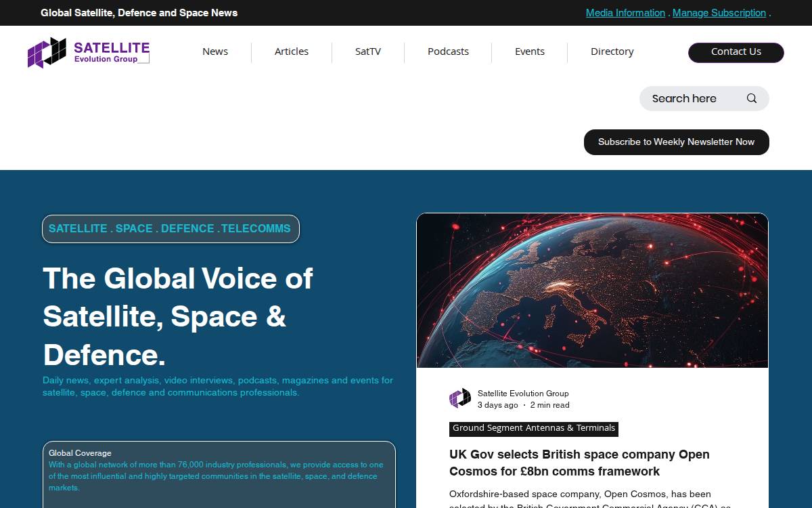Open the Manage Subscription link
Viewport: 812px width, 508px height.
click(719, 13)
